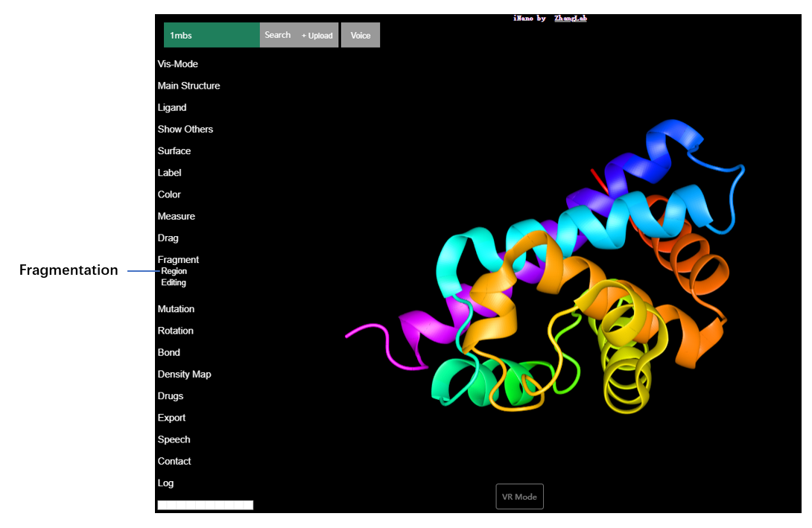Expand the Show Others section
Screen dimensions: 812x528
tap(185, 129)
